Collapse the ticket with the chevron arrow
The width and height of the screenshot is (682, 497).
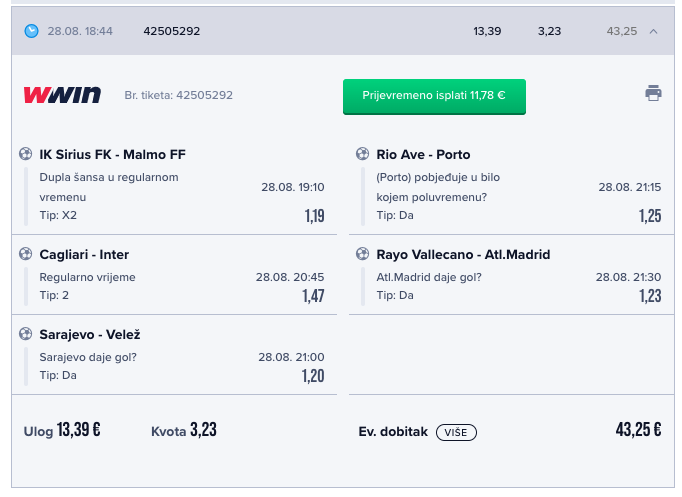point(653,31)
